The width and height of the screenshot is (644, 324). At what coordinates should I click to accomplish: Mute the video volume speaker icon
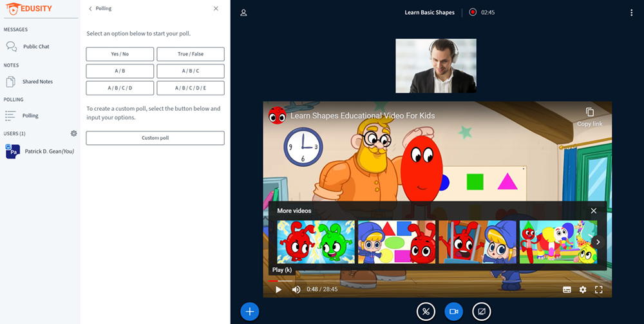[x=296, y=290]
